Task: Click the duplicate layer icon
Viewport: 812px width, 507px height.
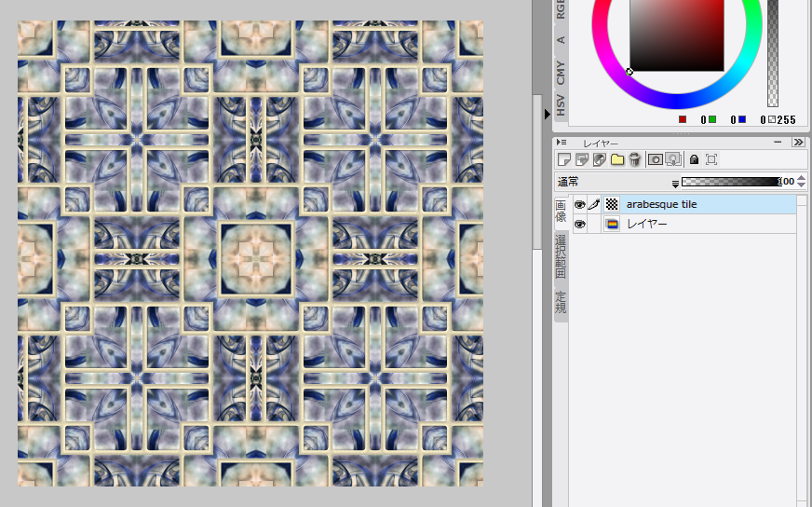Action: (581, 159)
